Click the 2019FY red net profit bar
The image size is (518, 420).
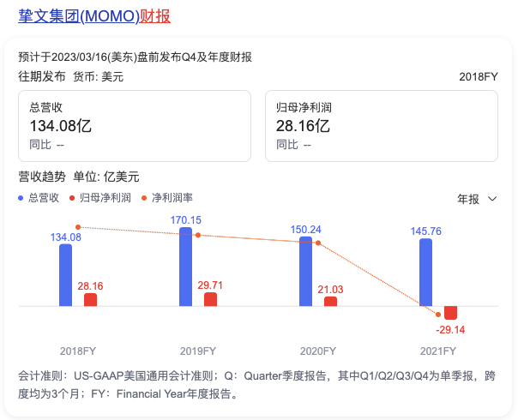coord(210,299)
